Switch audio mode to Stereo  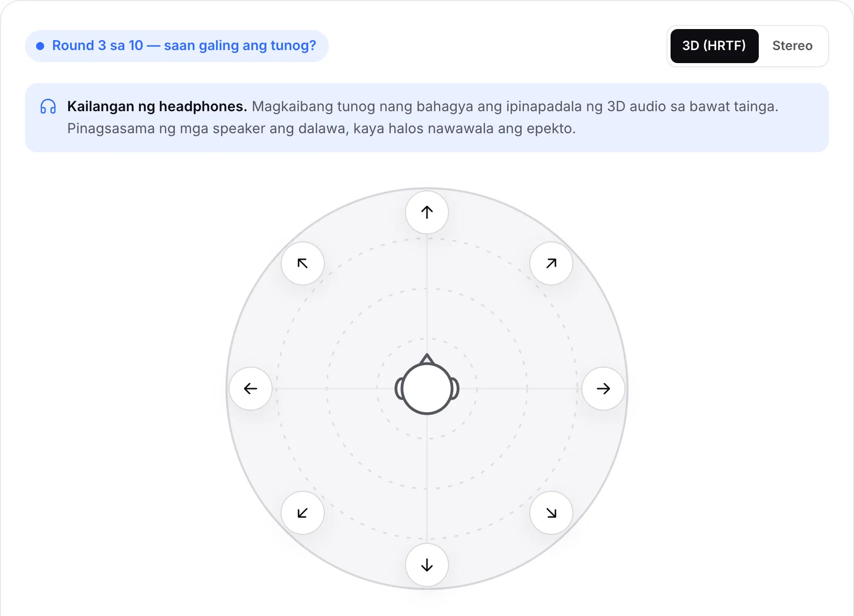pos(792,46)
